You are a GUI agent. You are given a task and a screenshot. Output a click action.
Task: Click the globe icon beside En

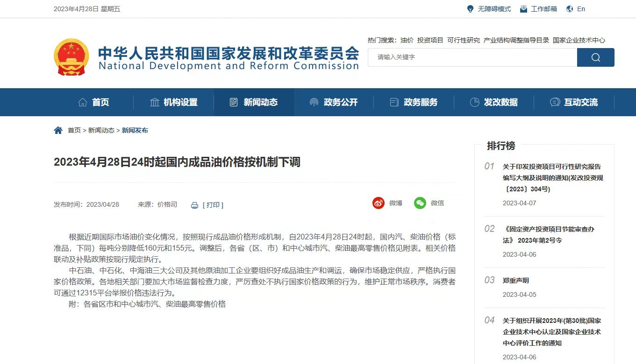pyautogui.click(x=570, y=9)
